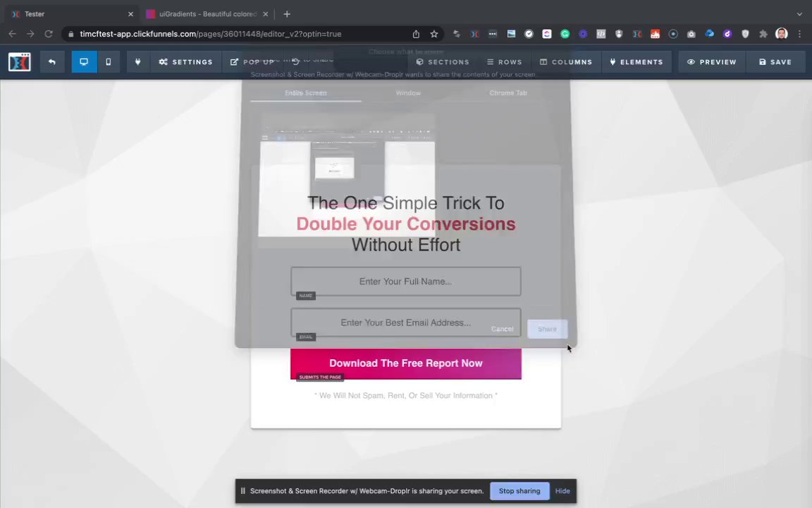Image resolution: width=812 pixels, height=508 pixels.
Task: Click the 'We Will Not Spam' disclaimer text
Action: 406,396
